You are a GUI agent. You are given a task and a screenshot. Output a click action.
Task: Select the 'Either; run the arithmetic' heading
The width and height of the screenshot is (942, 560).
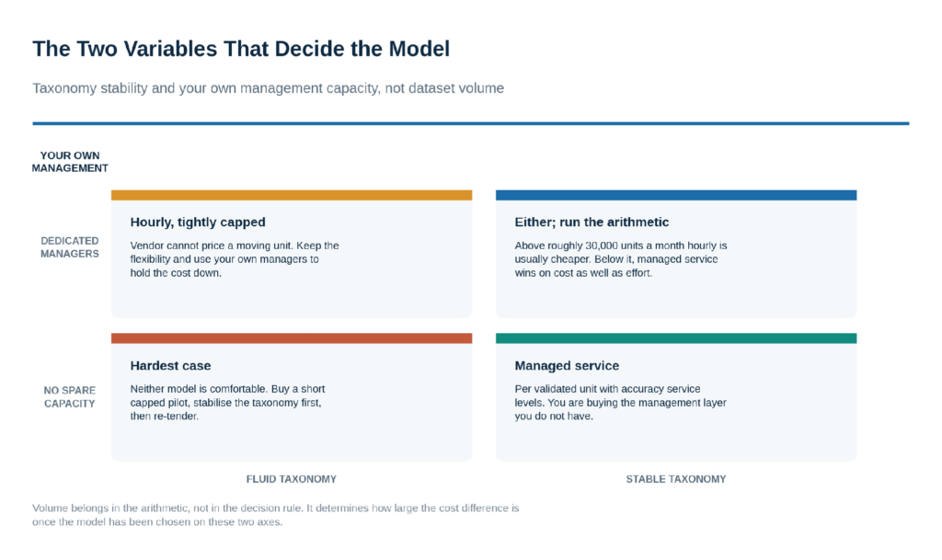[x=592, y=223]
